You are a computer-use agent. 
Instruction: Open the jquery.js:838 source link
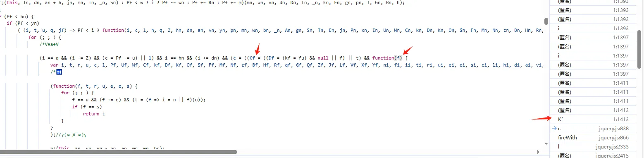point(613,129)
